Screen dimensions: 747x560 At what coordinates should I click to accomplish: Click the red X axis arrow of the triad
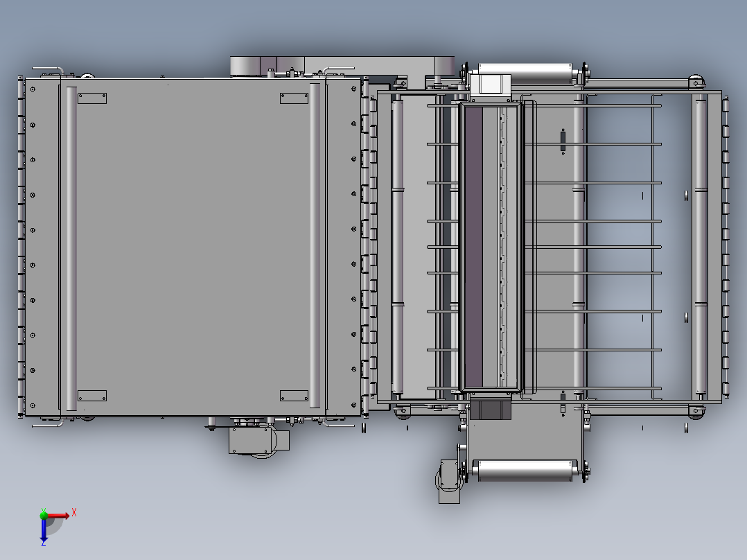click(x=59, y=516)
